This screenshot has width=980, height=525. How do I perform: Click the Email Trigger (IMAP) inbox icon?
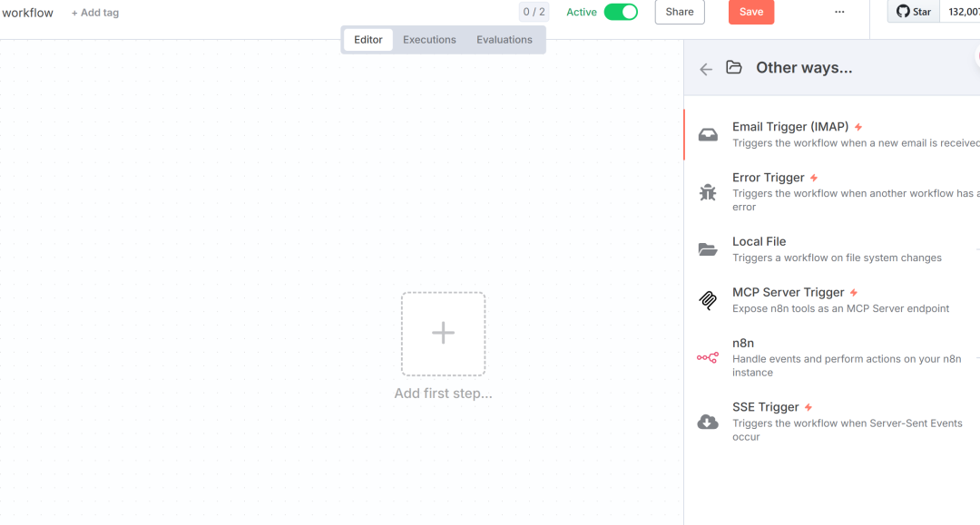coord(708,135)
